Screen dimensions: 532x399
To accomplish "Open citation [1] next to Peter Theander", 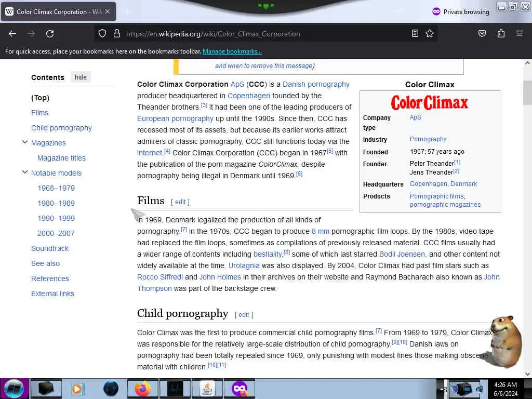I will point(457,162).
